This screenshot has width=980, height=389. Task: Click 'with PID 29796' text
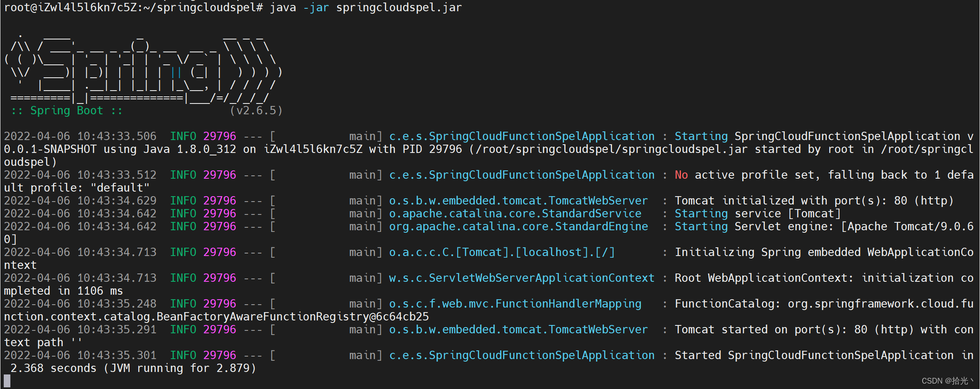[x=416, y=149]
